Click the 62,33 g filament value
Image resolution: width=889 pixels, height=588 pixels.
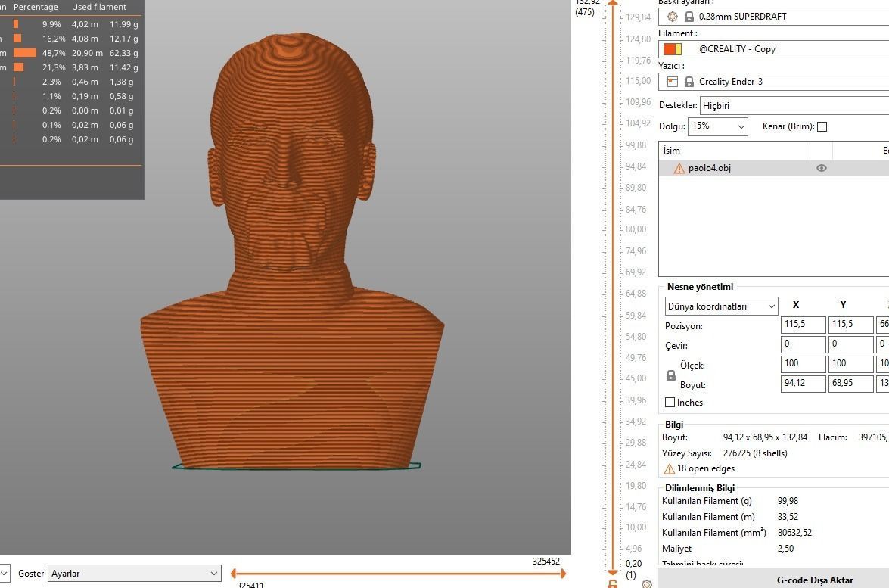pyautogui.click(x=123, y=53)
